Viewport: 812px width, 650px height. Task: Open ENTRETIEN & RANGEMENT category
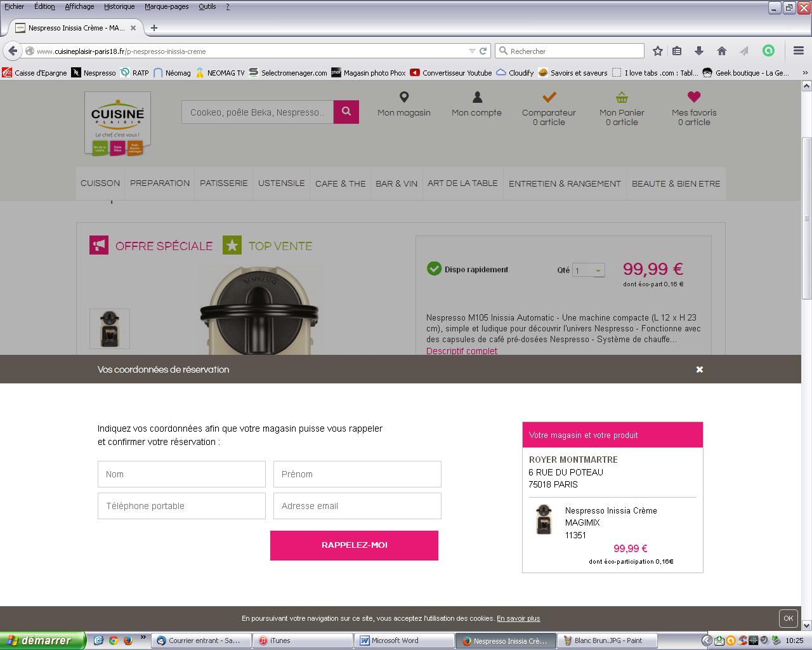click(565, 183)
